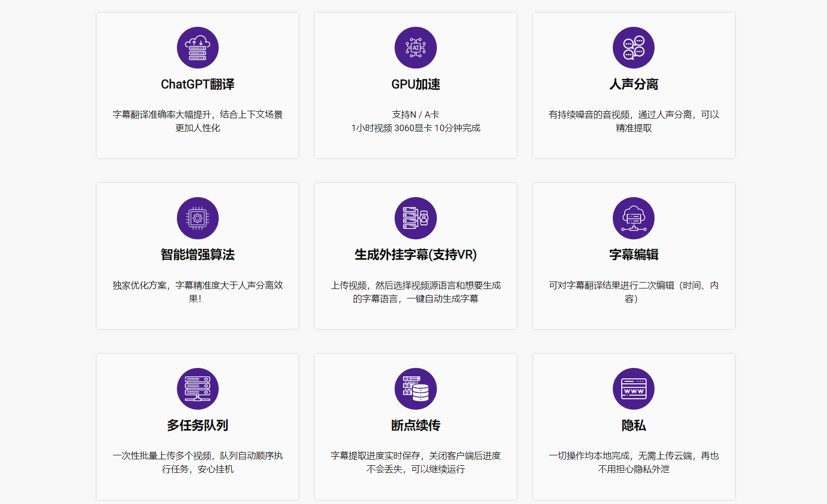Screen dimensions: 827x504
Task: Click the 智能增强算法 processor gear icon
Action: pos(197,218)
